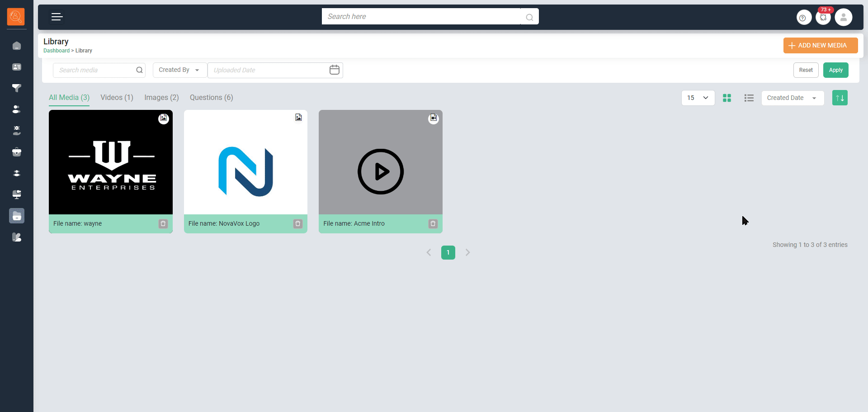Open the help question mark icon
The width and height of the screenshot is (868, 412).
803,18
